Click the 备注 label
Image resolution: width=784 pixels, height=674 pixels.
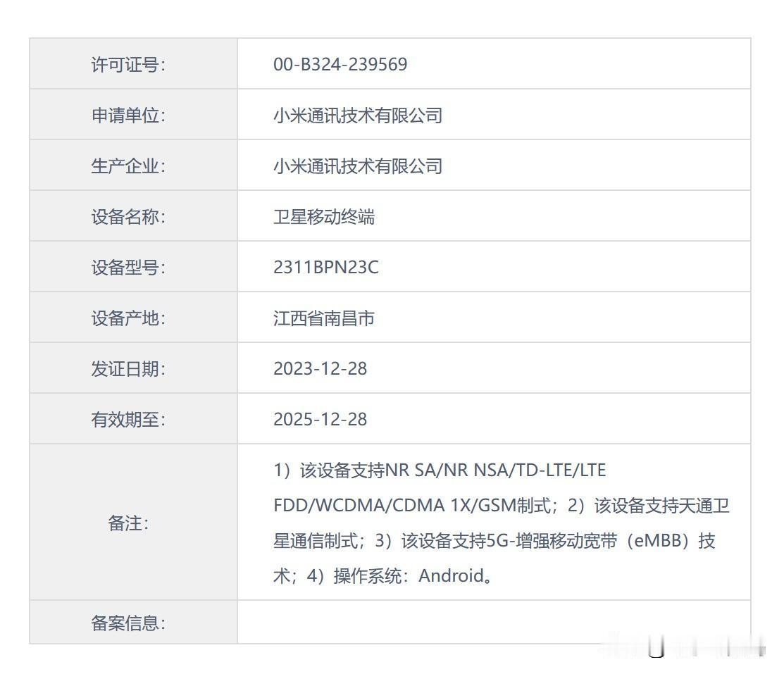128,523
